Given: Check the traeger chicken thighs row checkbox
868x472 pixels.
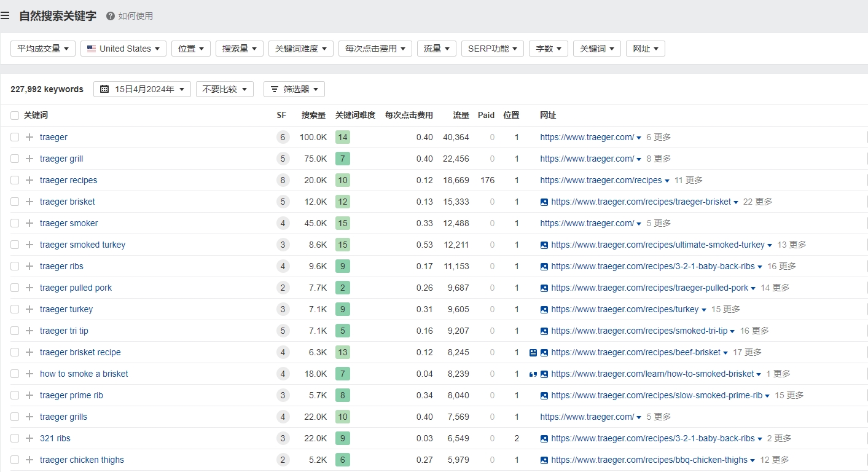Looking at the screenshot, I should [x=15, y=460].
